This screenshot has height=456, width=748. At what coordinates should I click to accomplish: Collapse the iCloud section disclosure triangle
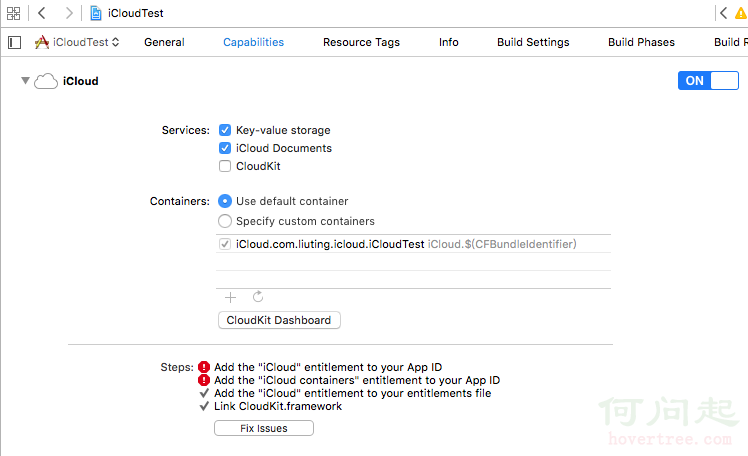(x=25, y=81)
